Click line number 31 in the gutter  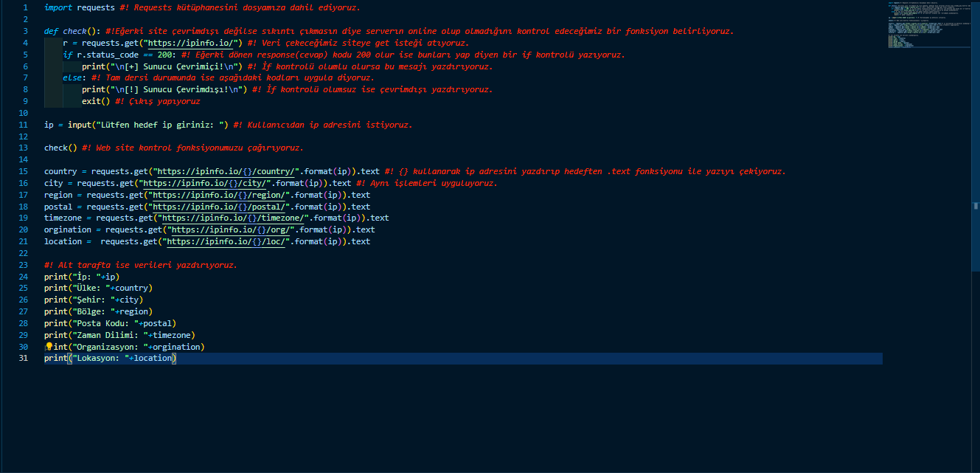coord(23,359)
